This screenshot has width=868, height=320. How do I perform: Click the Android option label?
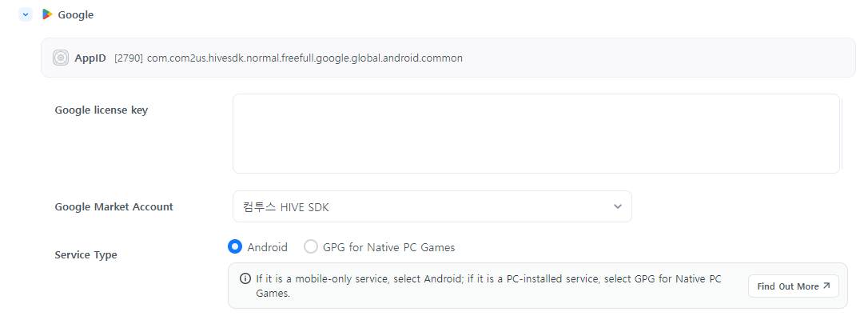tap(267, 247)
